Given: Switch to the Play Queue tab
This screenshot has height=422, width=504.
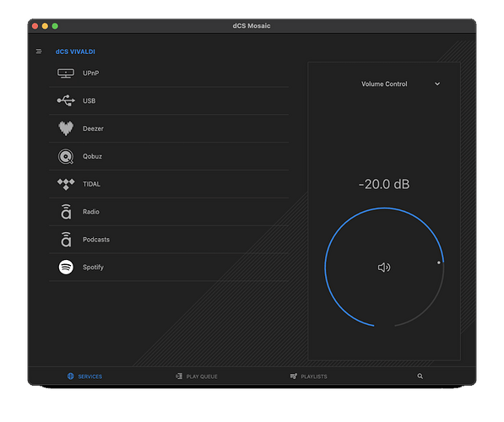Looking at the screenshot, I should [197, 376].
